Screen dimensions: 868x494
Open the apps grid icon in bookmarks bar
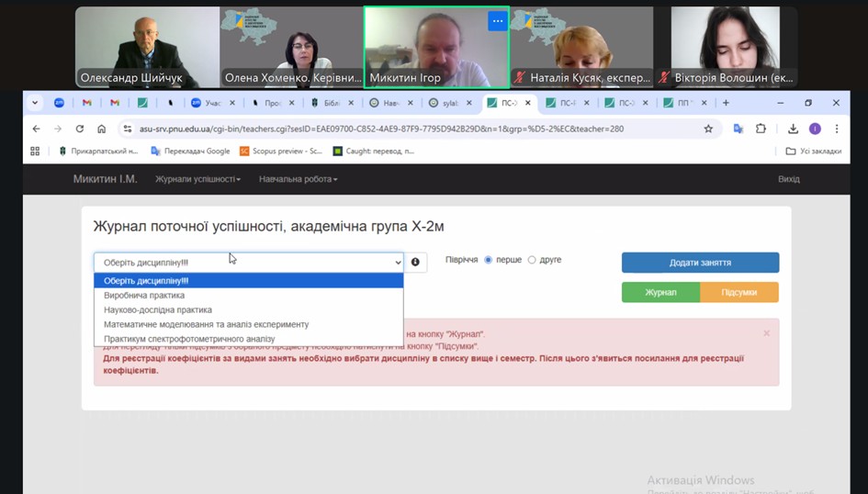(x=36, y=151)
